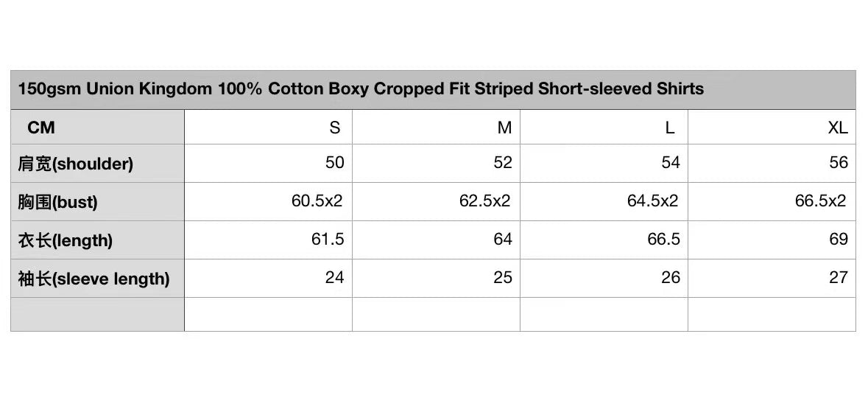Select the L size column header
Screen dimensions: 868x401
[x=604, y=127]
